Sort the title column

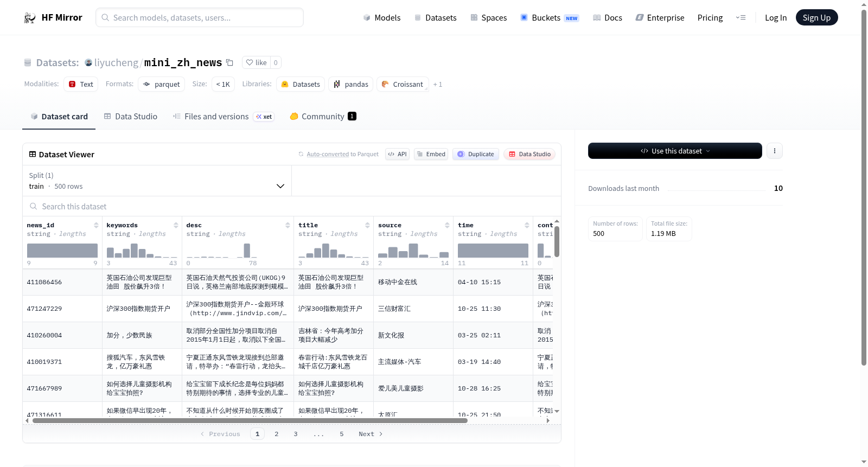(x=367, y=225)
